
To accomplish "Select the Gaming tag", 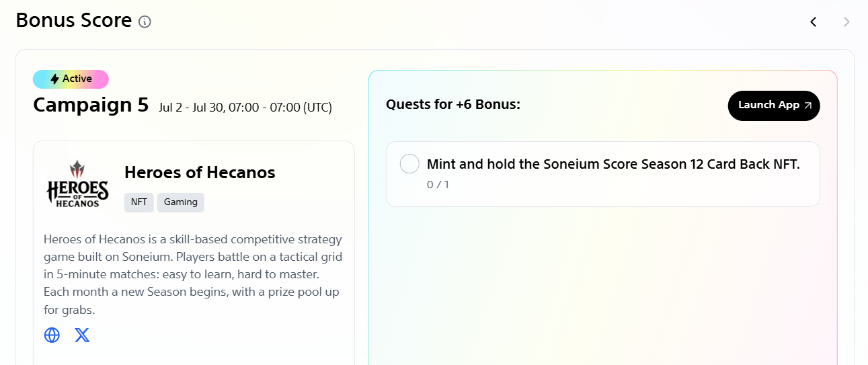I will point(181,202).
